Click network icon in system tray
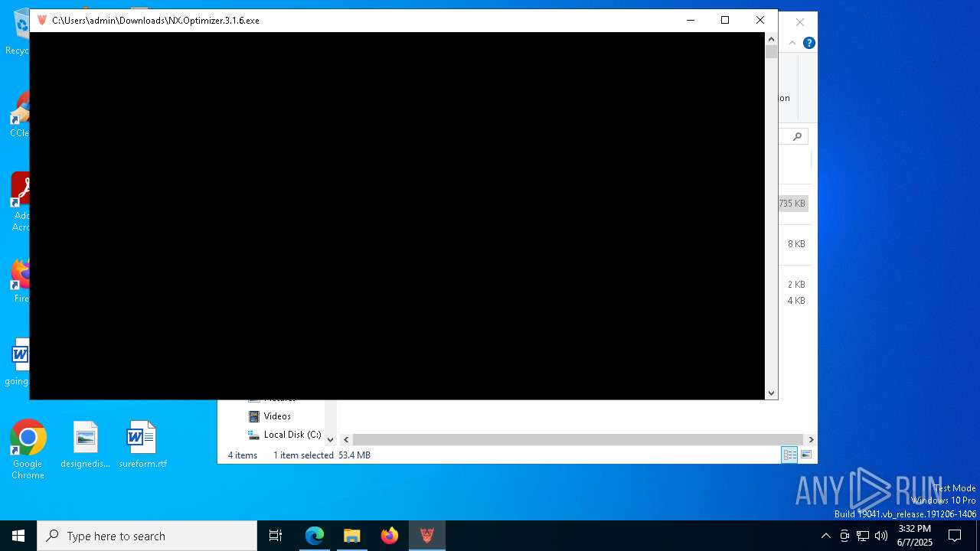Viewport: 980px width, 551px height. (x=863, y=536)
